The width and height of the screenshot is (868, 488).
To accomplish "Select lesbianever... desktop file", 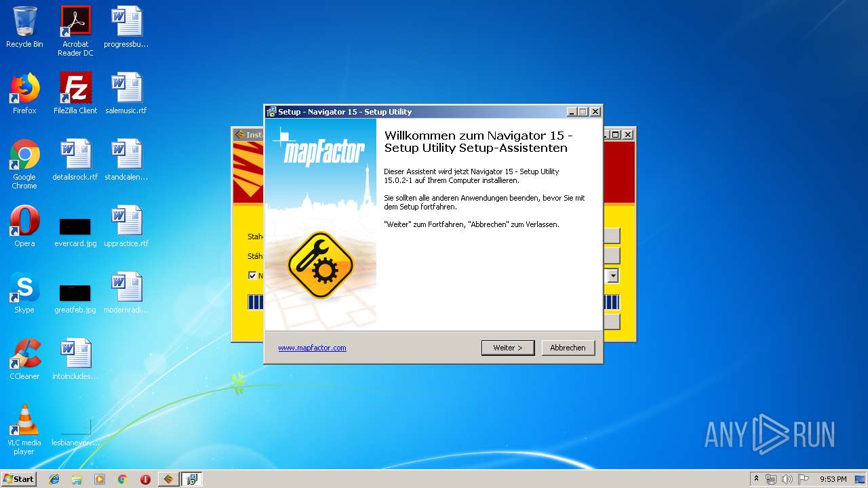I will pos(75,431).
